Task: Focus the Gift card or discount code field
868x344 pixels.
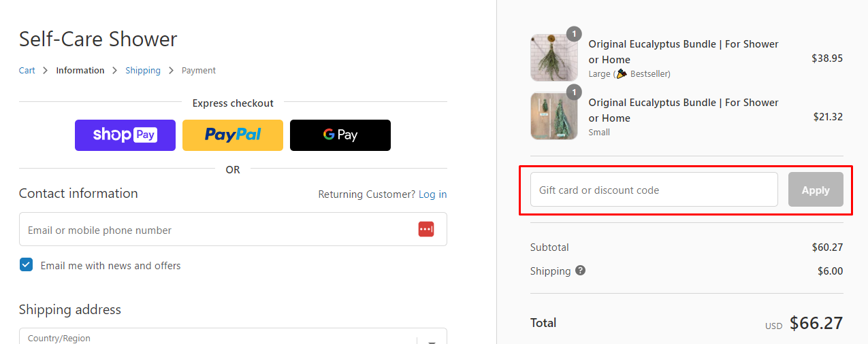Action: (x=654, y=190)
